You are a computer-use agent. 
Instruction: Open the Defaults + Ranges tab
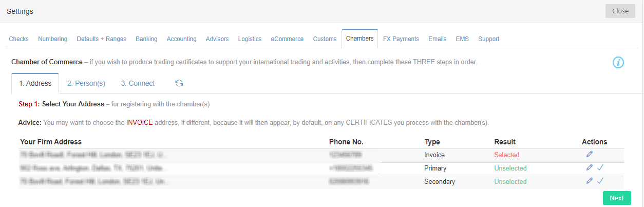(101, 39)
